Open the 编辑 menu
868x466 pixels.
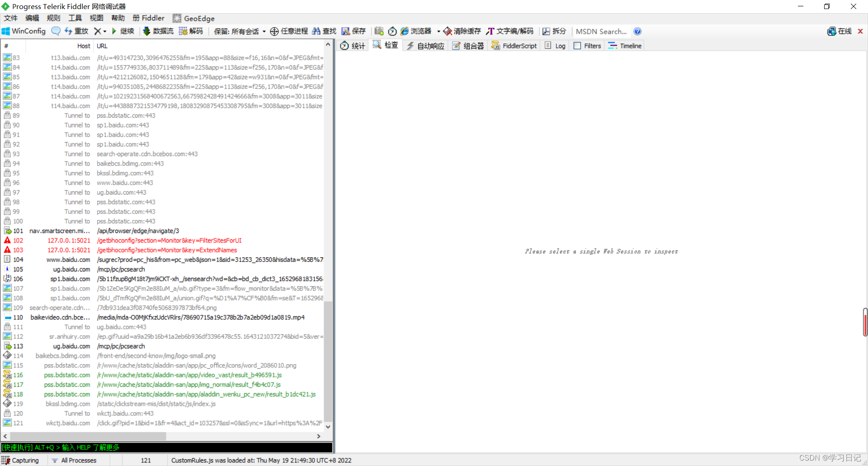[32, 18]
